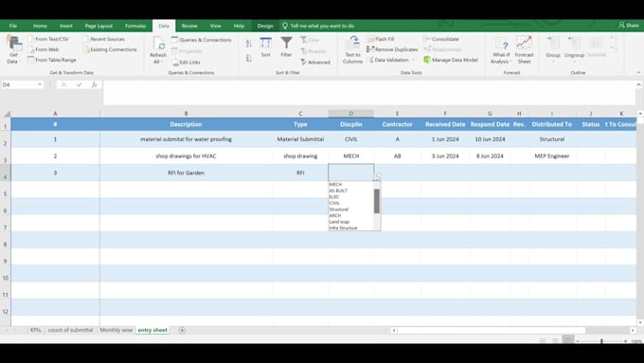Open the Help tab
Viewport: 644px width, 363px height.
(239, 26)
